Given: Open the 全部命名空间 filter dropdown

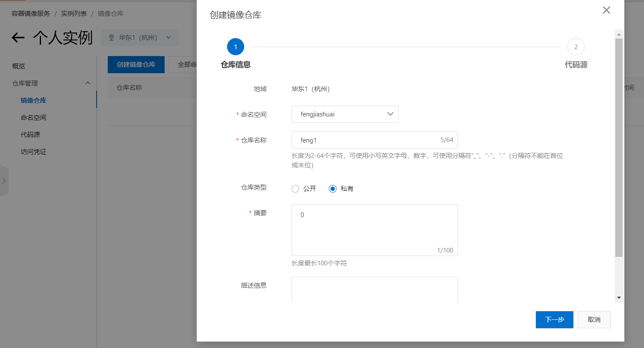Looking at the screenshot, I should pyautogui.click(x=183, y=65).
